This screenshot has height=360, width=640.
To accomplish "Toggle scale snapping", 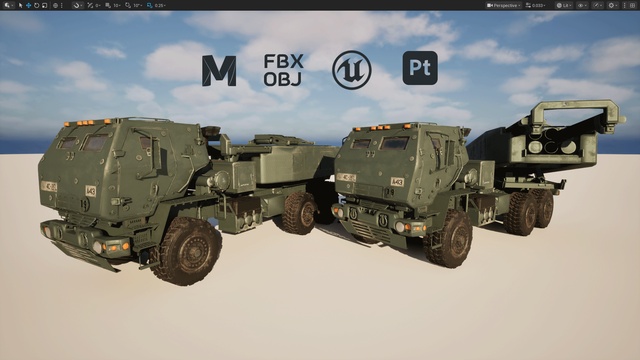I will (x=149, y=5).
